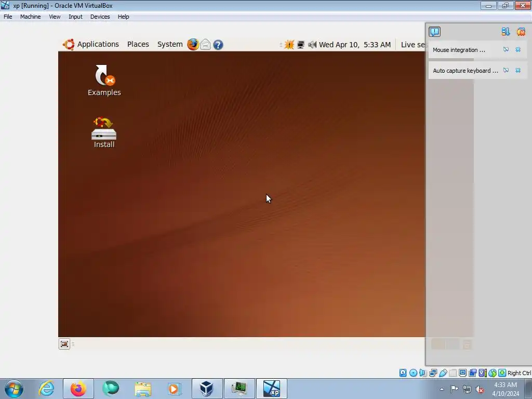Toggle the notification center speech-bubble icon
This screenshot has height=399, width=532.
(x=434, y=32)
